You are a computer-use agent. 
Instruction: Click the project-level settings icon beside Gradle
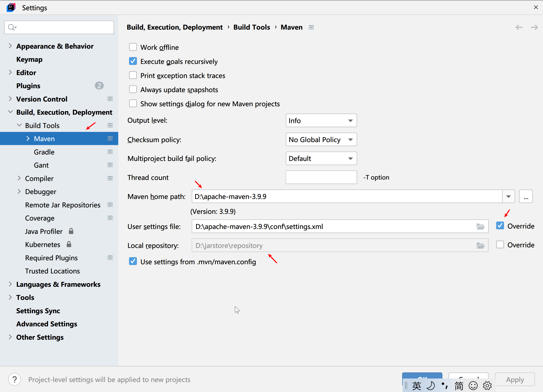click(110, 152)
